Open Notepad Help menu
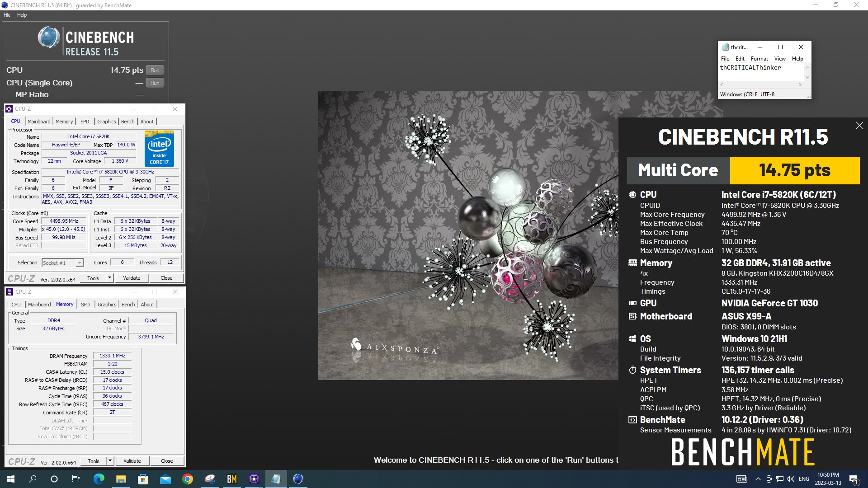The image size is (868, 488). 797,59
